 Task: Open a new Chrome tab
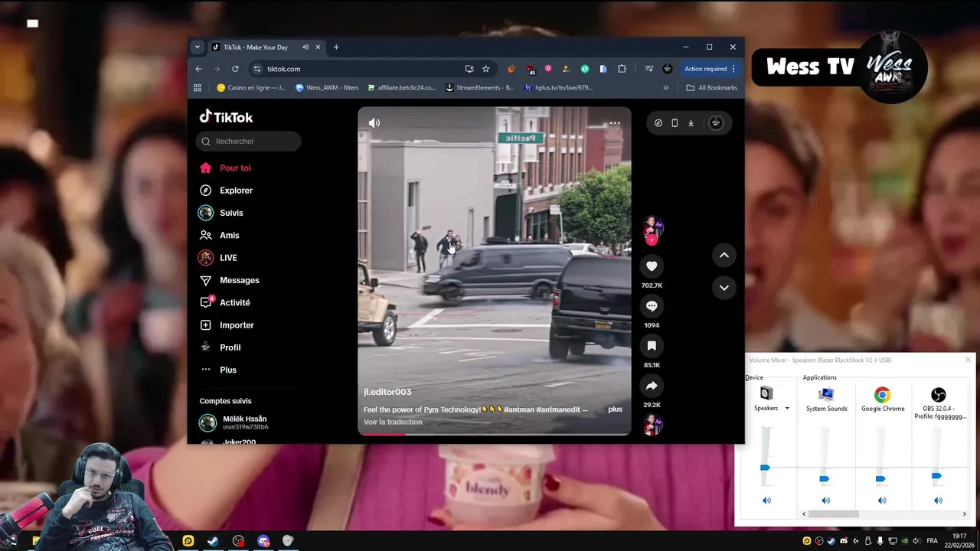[x=336, y=47]
